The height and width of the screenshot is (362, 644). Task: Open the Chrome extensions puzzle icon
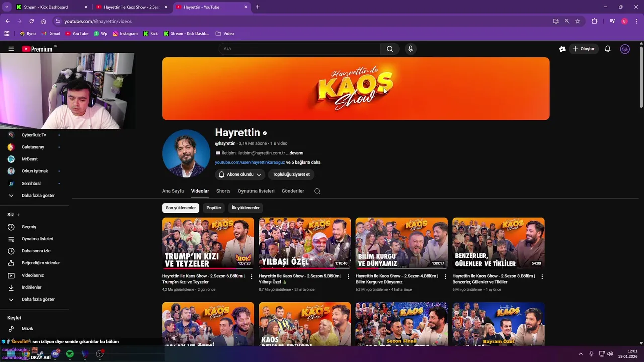coord(595,21)
